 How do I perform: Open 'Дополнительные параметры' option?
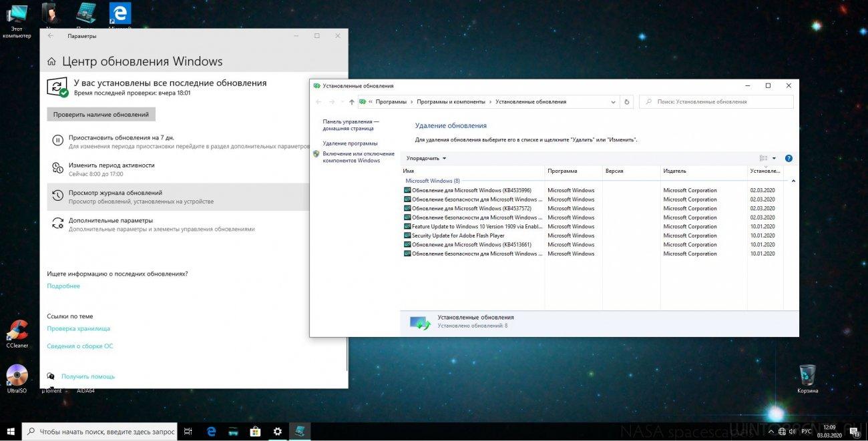pos(178,224)
